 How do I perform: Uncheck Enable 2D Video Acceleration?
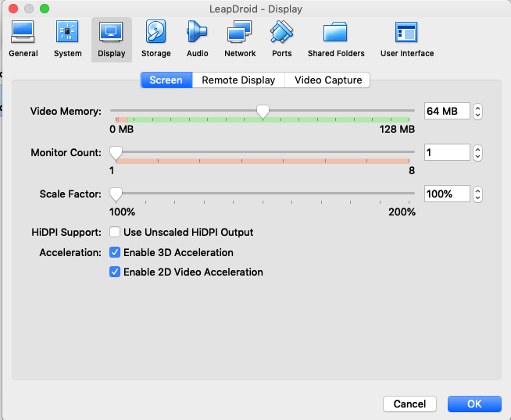(115, 272)
